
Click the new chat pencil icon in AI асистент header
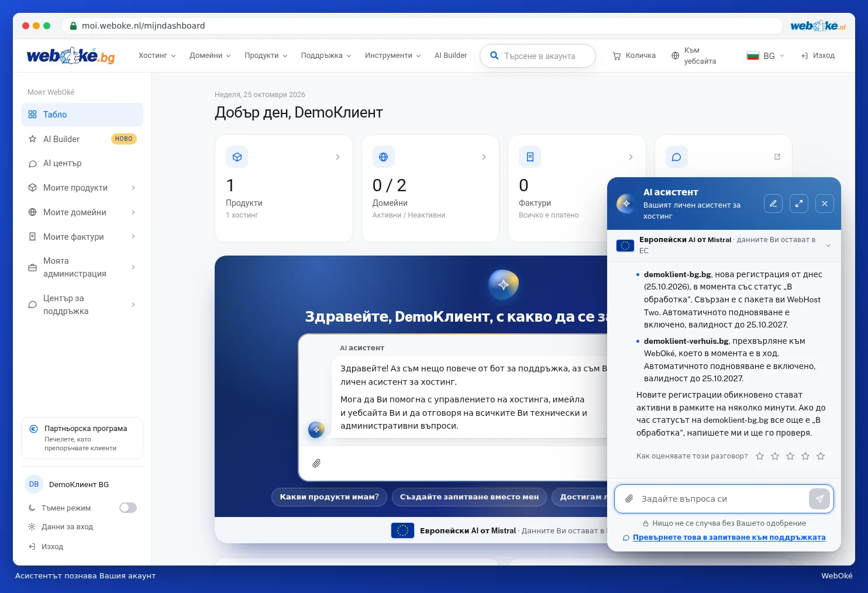773,204
